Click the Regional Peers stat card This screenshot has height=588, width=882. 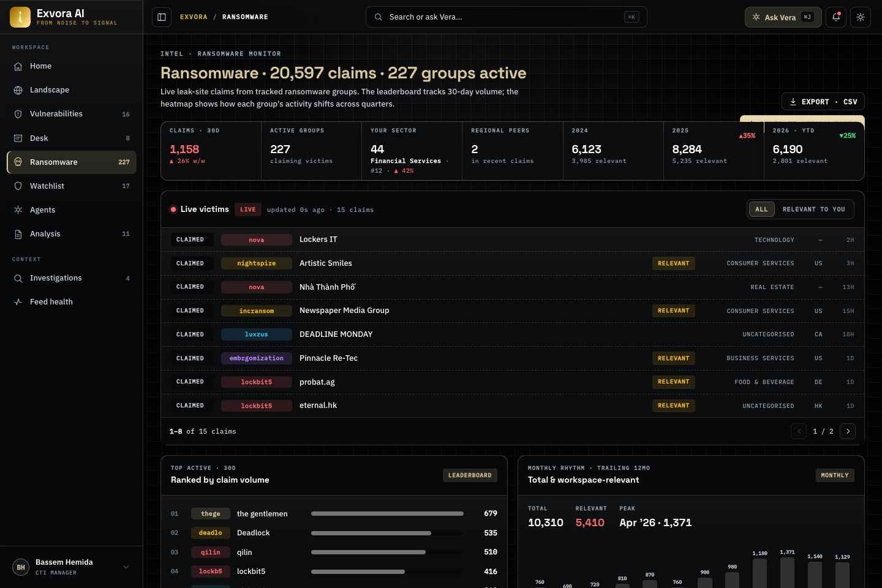coord(513,151)
